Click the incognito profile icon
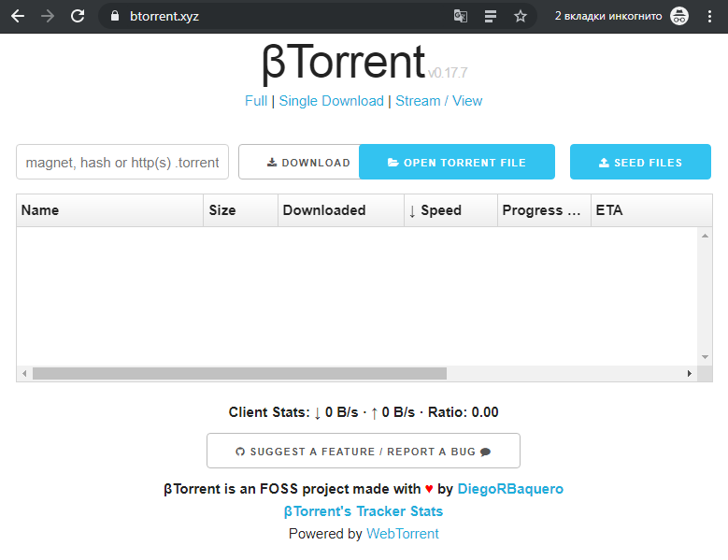This screenshot has height=560, width=728. pos(679,16)
